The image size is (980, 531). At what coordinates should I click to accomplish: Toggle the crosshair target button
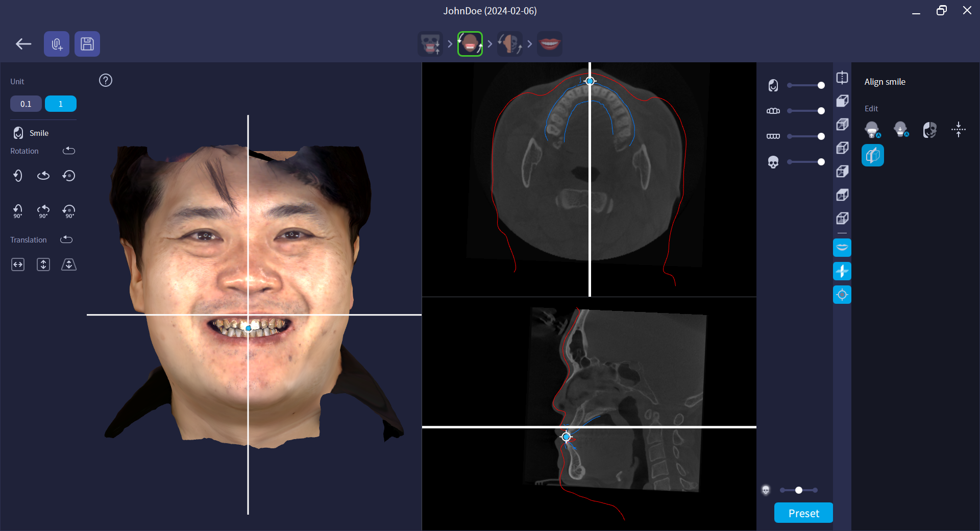coord(842,295)
